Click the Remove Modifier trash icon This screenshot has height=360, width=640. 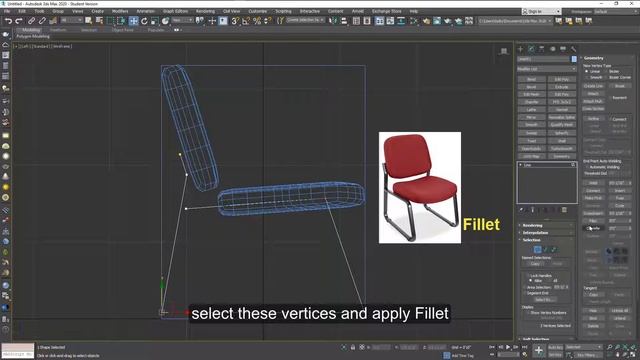564,210
